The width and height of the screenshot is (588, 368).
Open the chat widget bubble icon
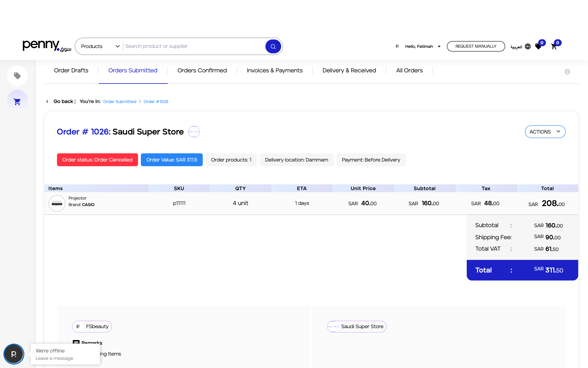click(14, 354)
